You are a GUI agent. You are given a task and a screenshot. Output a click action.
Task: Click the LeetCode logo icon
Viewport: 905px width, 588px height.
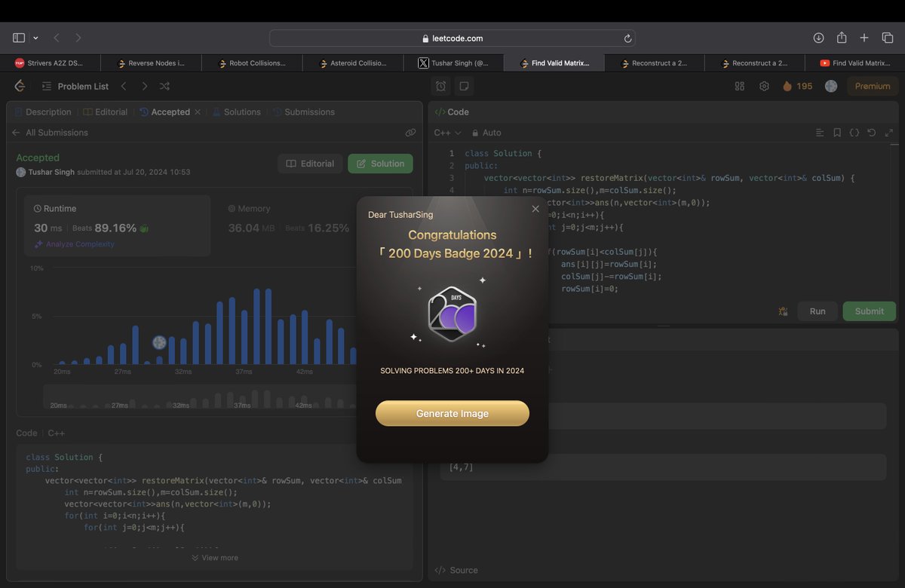(x=20, y=86)
